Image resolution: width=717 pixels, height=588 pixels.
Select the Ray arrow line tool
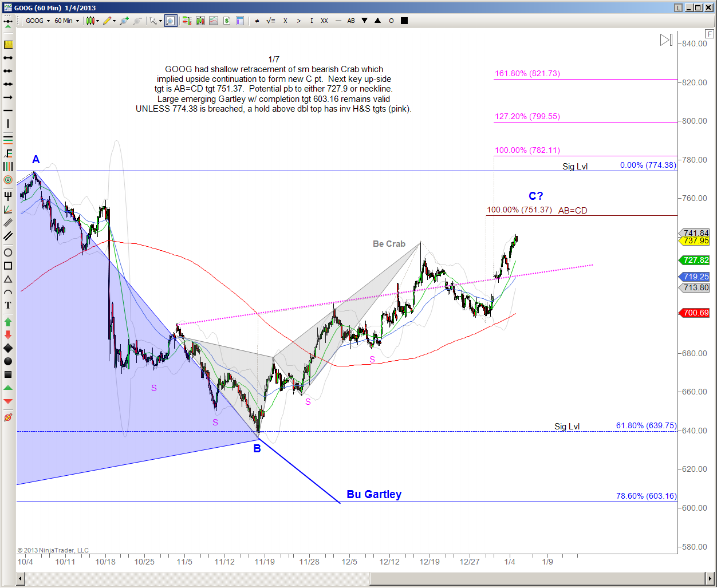(8, 97)
